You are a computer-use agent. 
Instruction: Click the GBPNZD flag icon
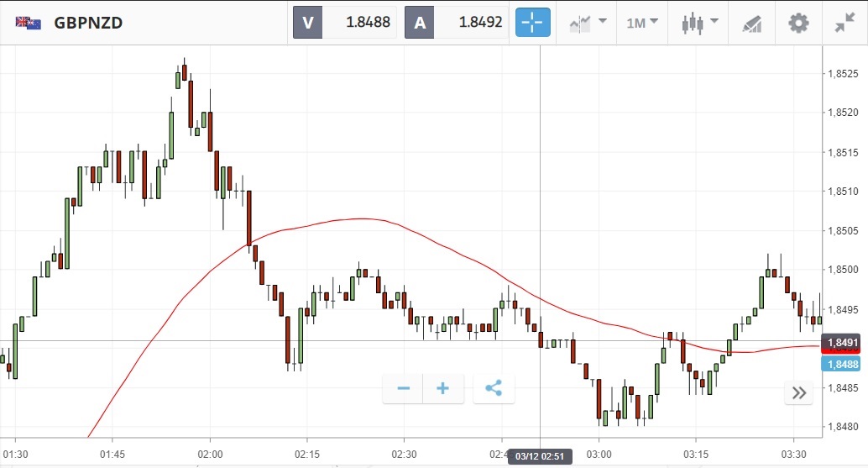(29, 23)
